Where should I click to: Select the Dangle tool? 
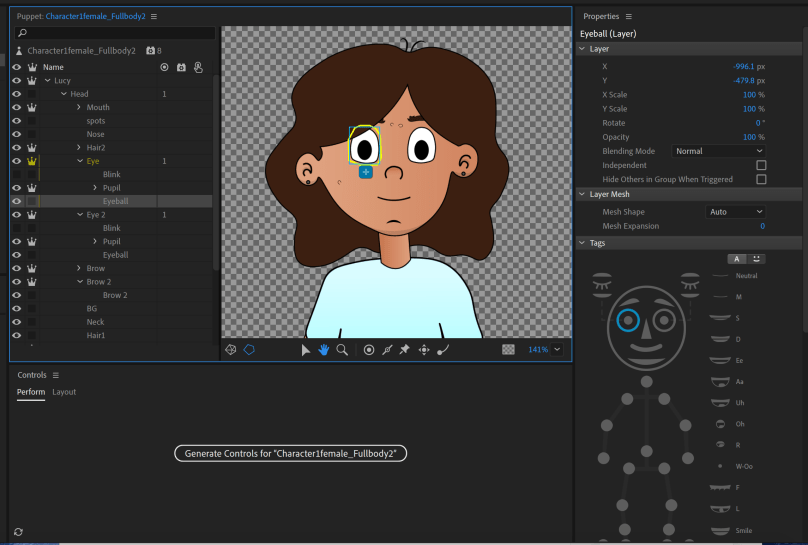point(443,350)
